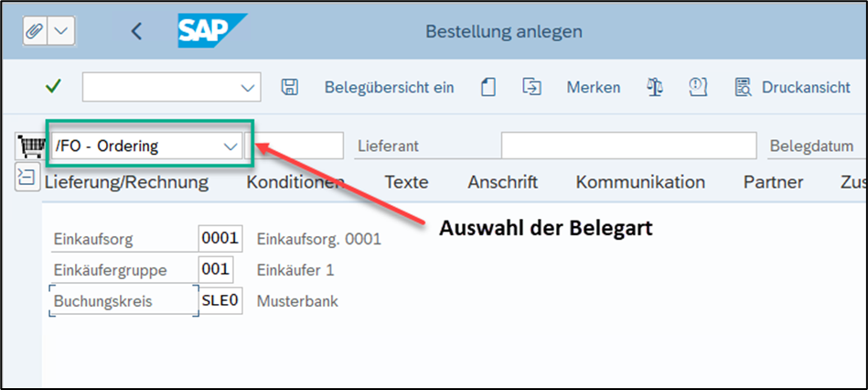The width and height of the screenshot is (868, 390).
Task: Click the shopping cart icon
Action: click(x=29, y=146)
